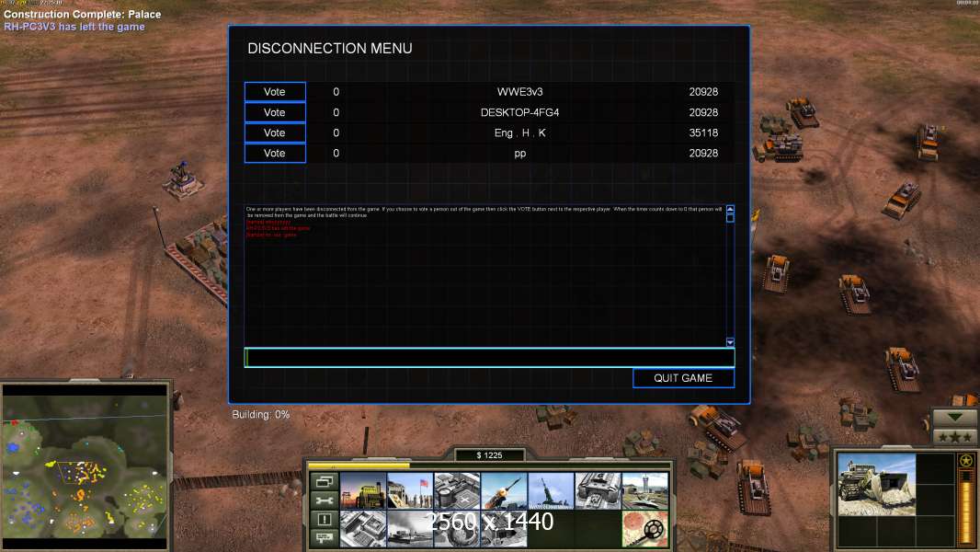The height and width of the screenshot is (552, 980).
Task: Build the supply center with the helipad
Action: (457, 490)
